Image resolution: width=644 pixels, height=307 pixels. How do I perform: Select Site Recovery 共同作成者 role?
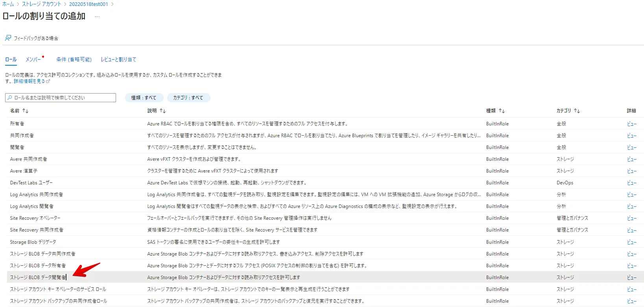[325, 230]
